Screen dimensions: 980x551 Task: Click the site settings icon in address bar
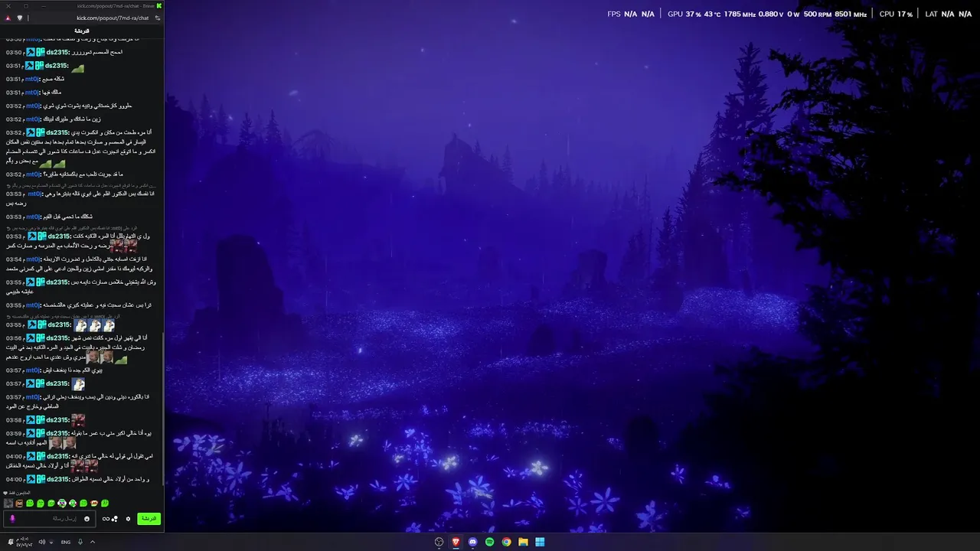[158, 18]
